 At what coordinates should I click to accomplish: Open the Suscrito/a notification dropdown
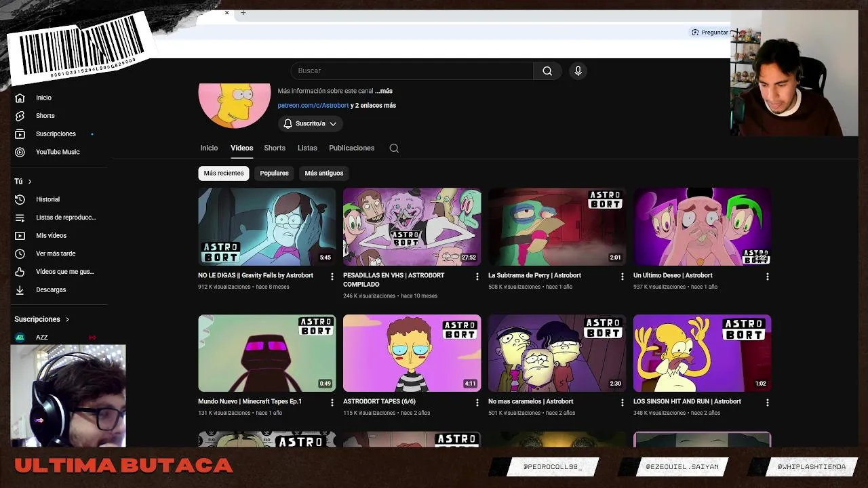(310, 123)
